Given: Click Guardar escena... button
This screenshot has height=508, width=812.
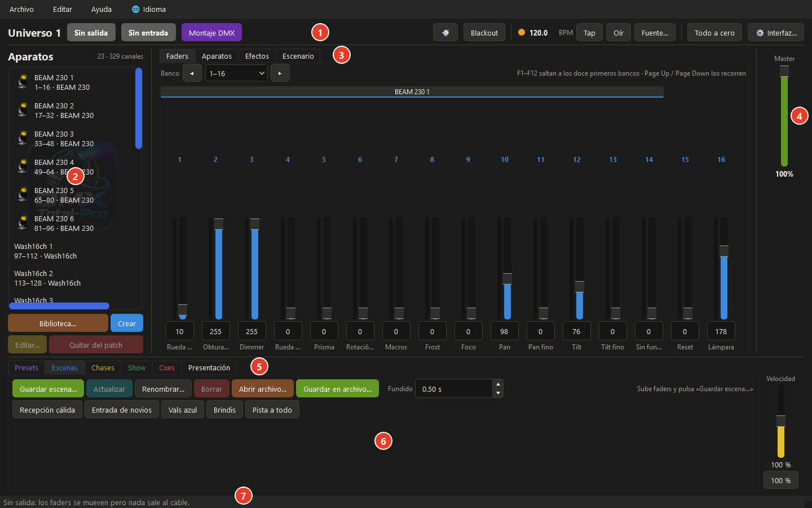Looking at the screenshot, I should click(48, 389).
